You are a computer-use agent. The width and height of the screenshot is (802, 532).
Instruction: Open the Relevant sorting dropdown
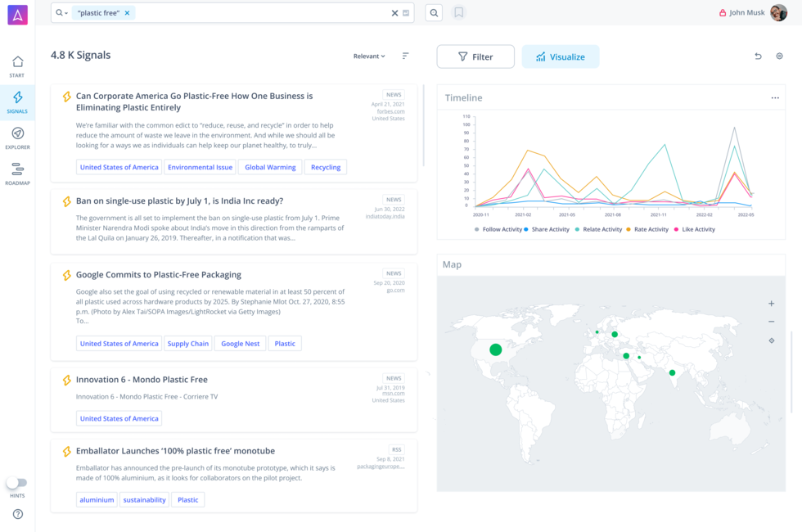pos(369,56)
